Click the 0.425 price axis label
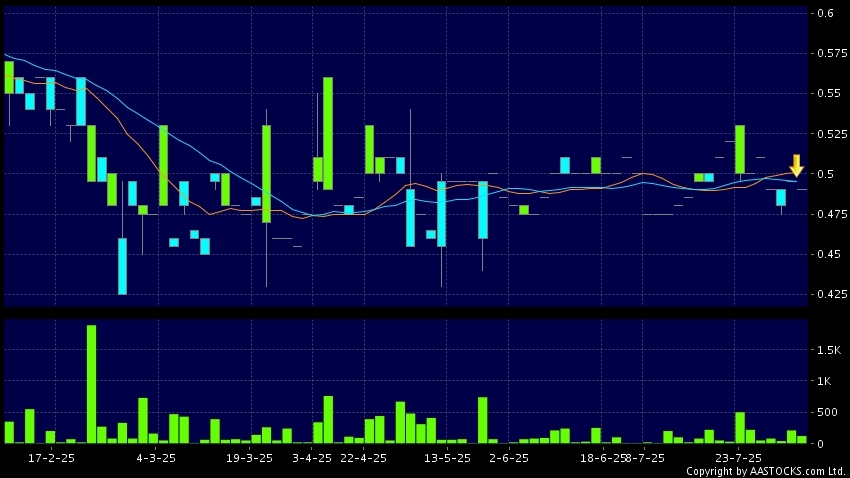 [x=833, y=294]
